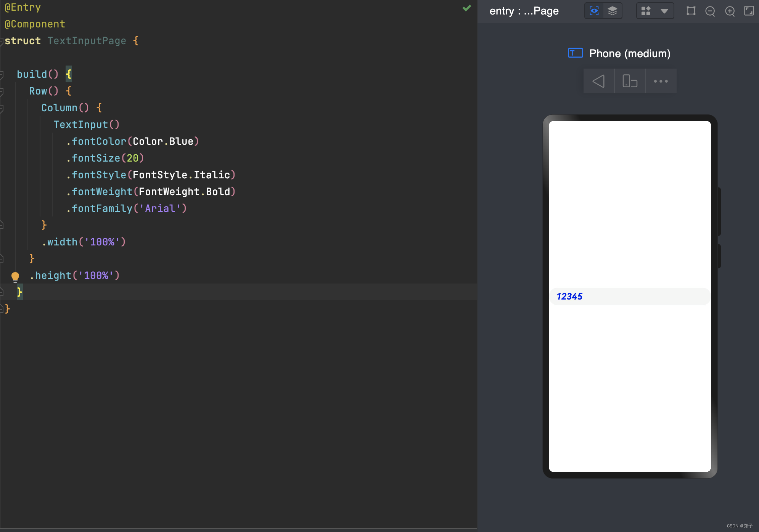Viewport: 759px width, 532px height.
Task: Zoom out the previewer
Action: 710,11
